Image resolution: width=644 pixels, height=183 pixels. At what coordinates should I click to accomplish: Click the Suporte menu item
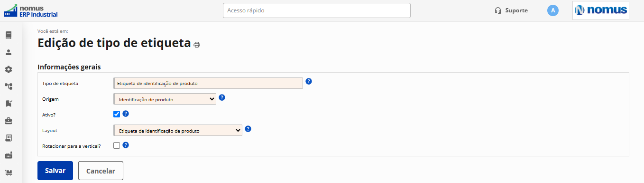(511, 10)
